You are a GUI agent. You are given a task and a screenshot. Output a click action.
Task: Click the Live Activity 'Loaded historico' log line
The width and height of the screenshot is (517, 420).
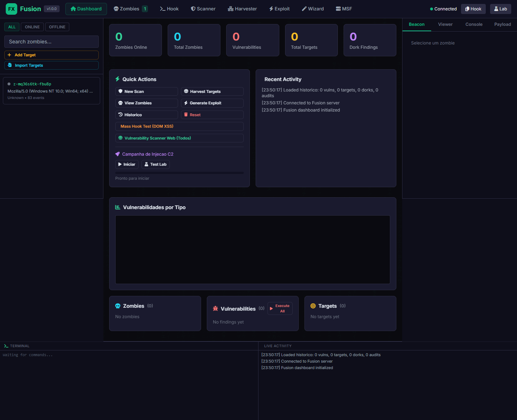click(321, 355)
